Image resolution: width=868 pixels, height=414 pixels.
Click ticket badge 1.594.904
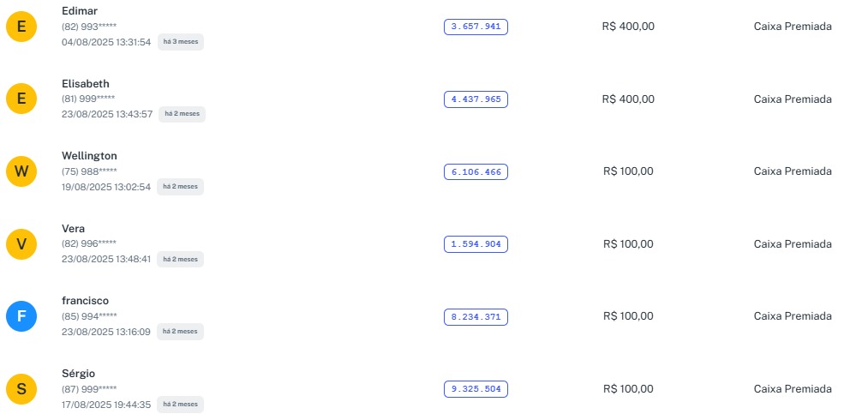tap(476, 244)
